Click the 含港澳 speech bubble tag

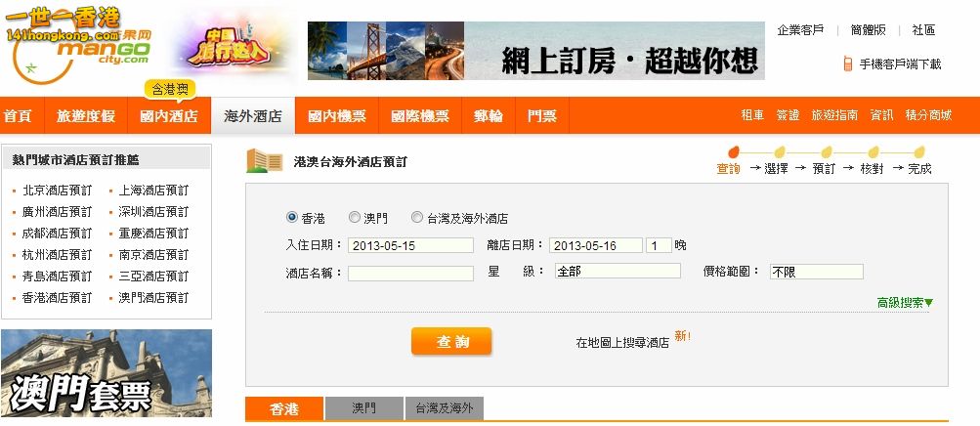(170, 89)
